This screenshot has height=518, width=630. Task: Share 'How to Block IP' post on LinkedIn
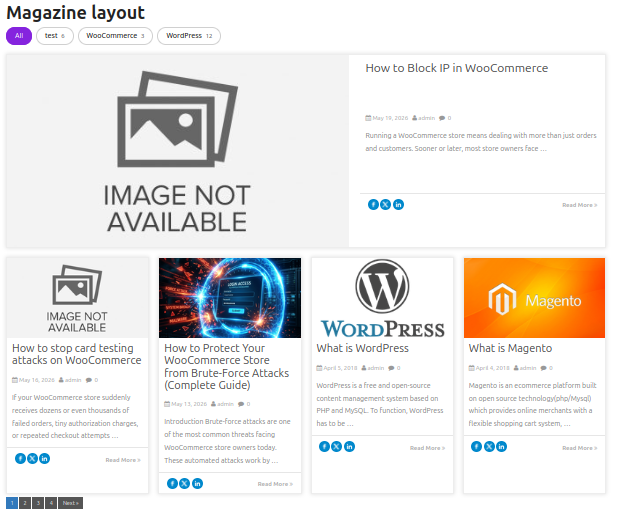click(x=398, y=205)
